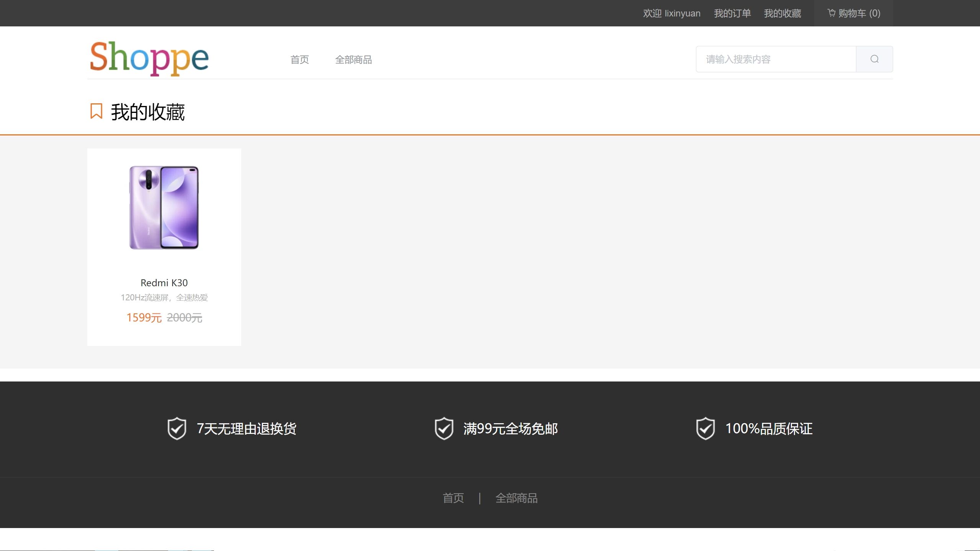
Task: Click the 我的收藏 page heading text
Action: 148,112
